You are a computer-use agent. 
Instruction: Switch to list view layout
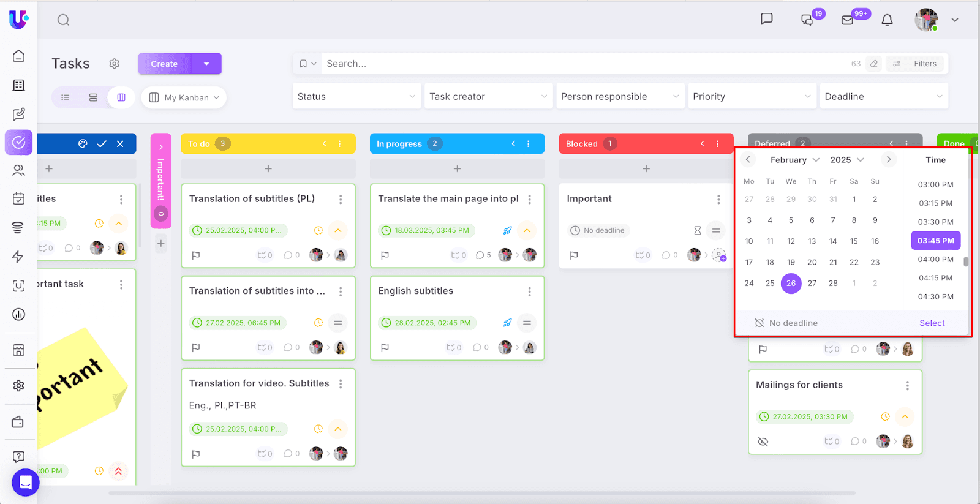pyautogui.click(x=66, y=97)
